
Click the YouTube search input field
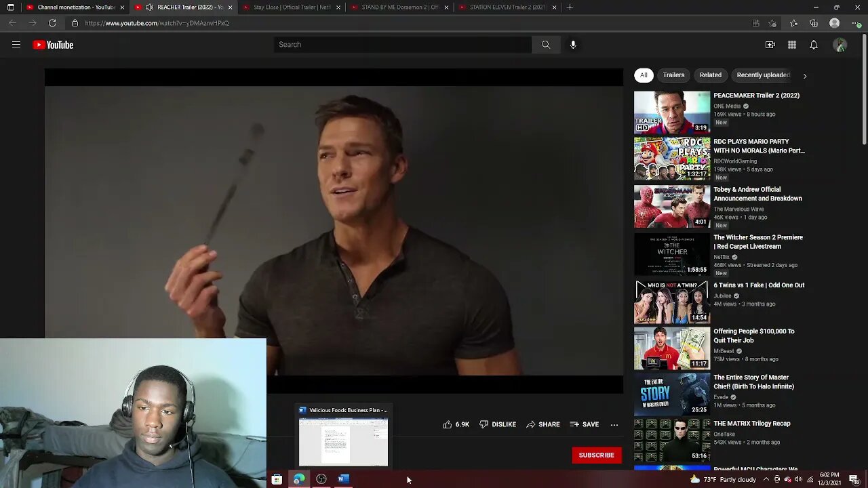[x=403, y=45]
